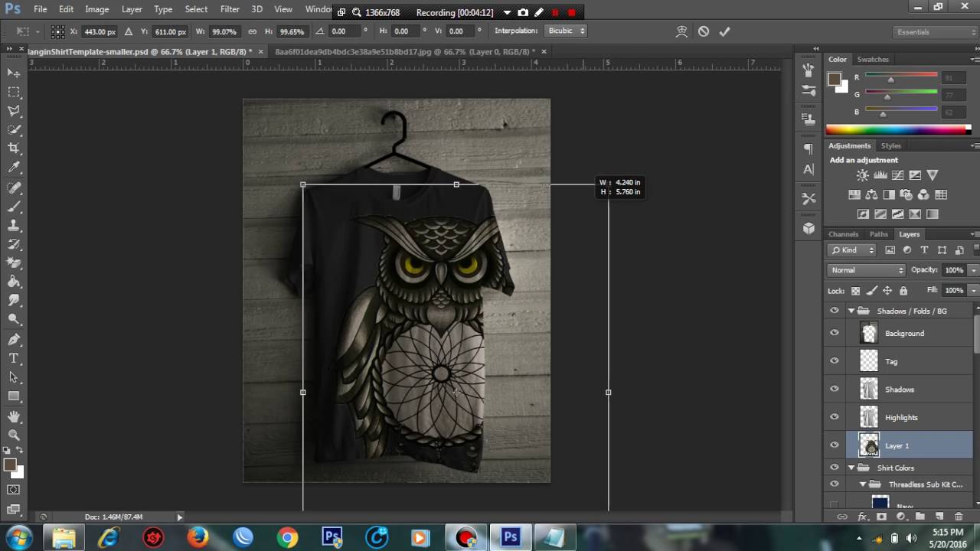980x551 pixels.
Task: Open the File menu
Action: tap(40, 9)
